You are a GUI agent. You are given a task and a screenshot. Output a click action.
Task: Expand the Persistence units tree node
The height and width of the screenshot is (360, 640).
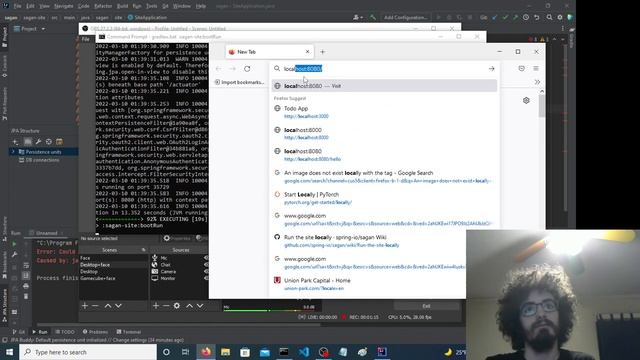click(13, 152)
